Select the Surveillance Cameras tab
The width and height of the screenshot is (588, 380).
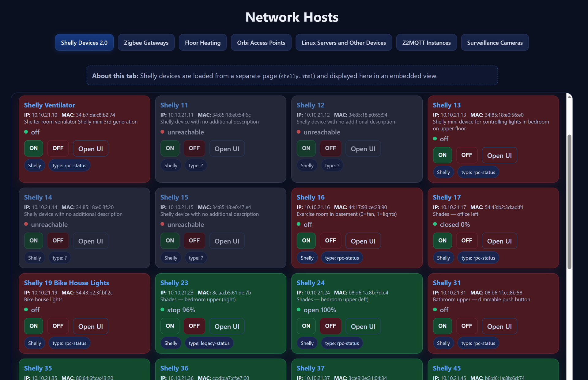pos(495,43)
